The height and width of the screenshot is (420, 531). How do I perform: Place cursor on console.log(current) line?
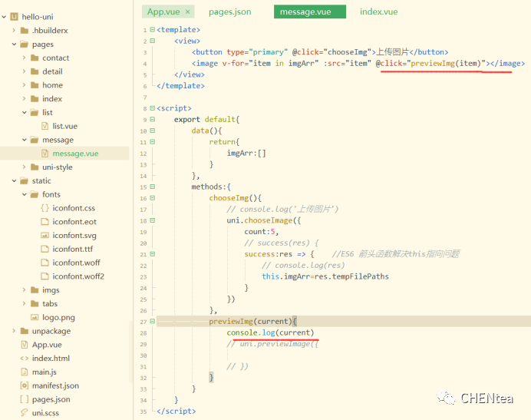coord(270,332)
